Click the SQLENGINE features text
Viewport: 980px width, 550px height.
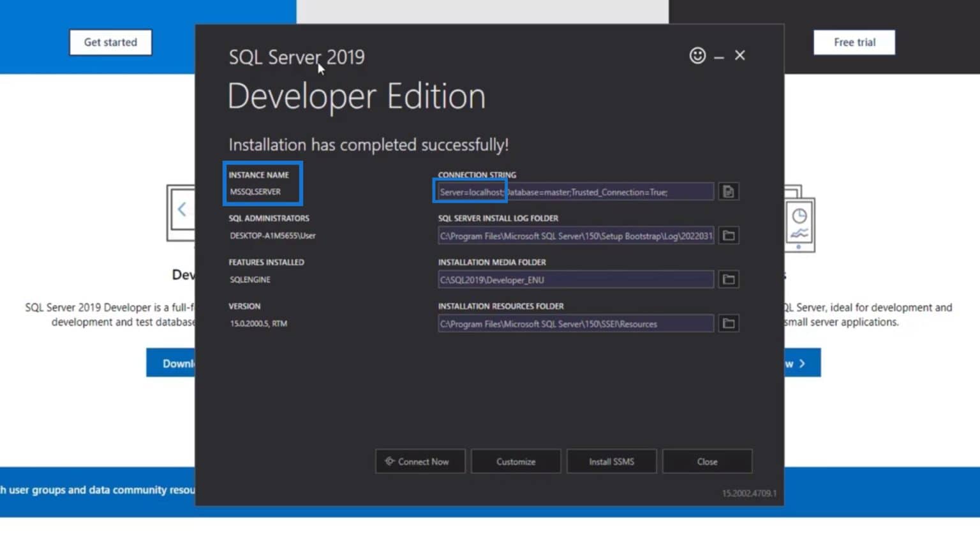point(250,279)
